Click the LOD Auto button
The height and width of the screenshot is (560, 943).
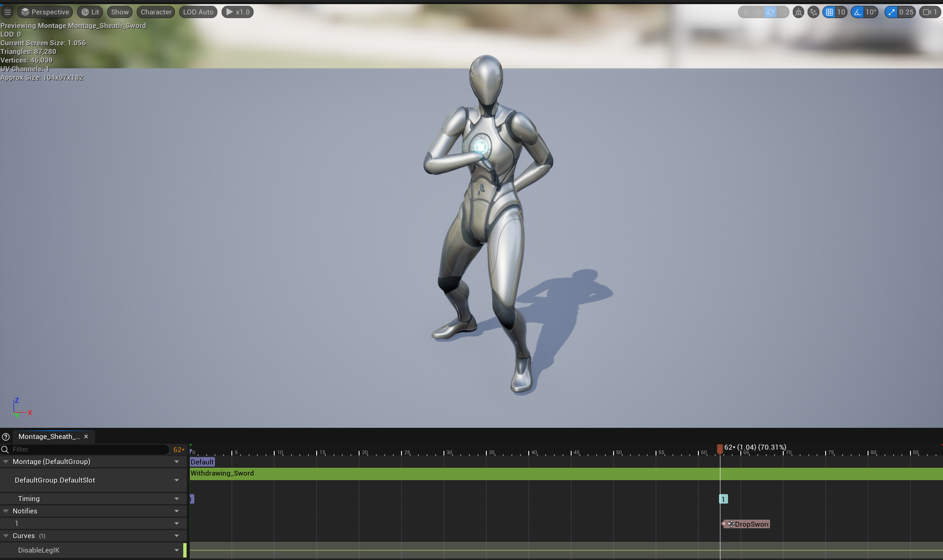click(x=198, y=12)
